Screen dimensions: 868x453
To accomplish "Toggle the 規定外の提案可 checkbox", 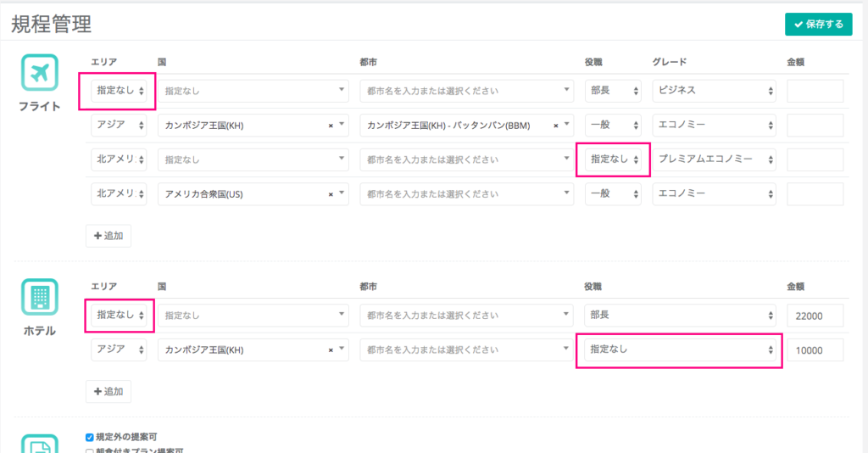I will tap(89, 438).
